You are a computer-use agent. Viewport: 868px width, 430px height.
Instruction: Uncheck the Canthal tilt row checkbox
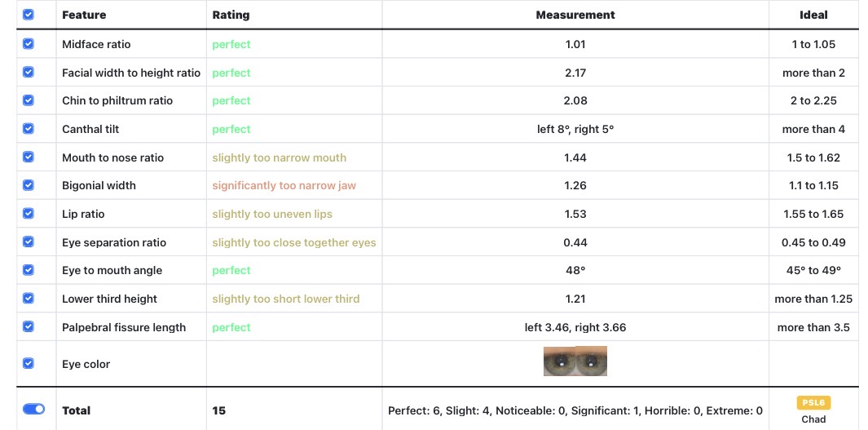pos(29,129)
